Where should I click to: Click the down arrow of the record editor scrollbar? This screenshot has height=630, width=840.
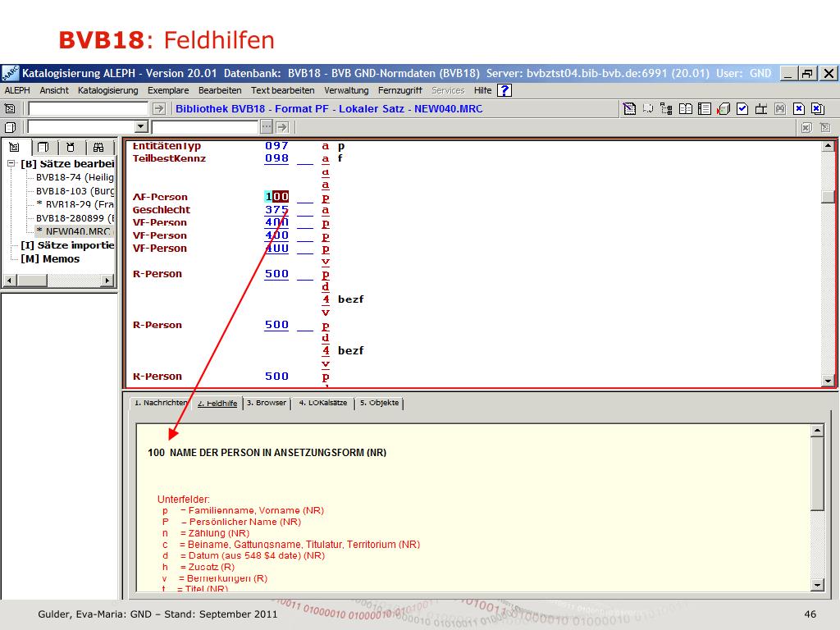coord(828,381)
